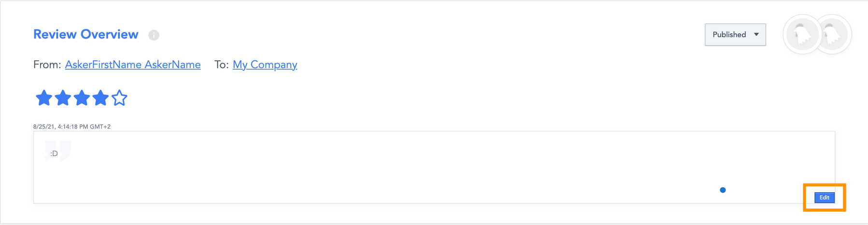Open the AskerFirstName AskerName profile link

[x=133, y=65]
